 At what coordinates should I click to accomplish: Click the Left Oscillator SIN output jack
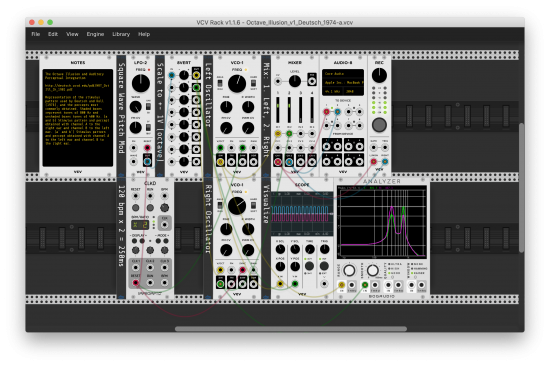(220, 162)
